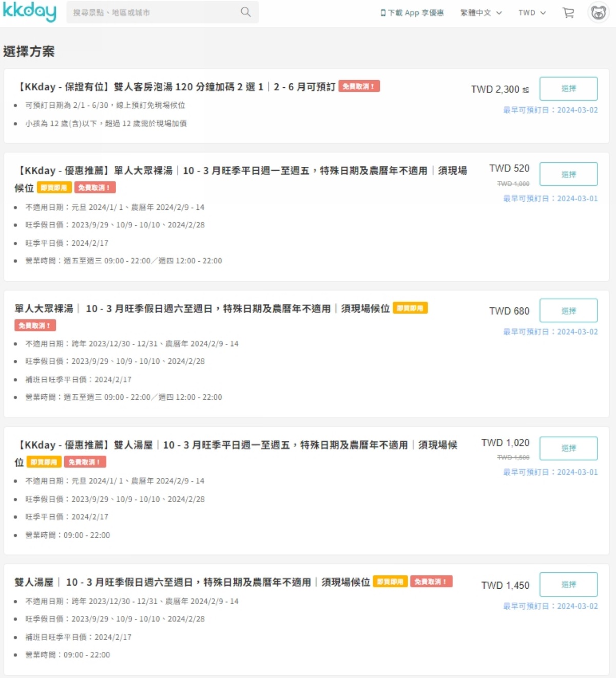This screenshot has height=678, width=616.
Task: Click the phone icon beside 下載 App
Action: (383, 13)
